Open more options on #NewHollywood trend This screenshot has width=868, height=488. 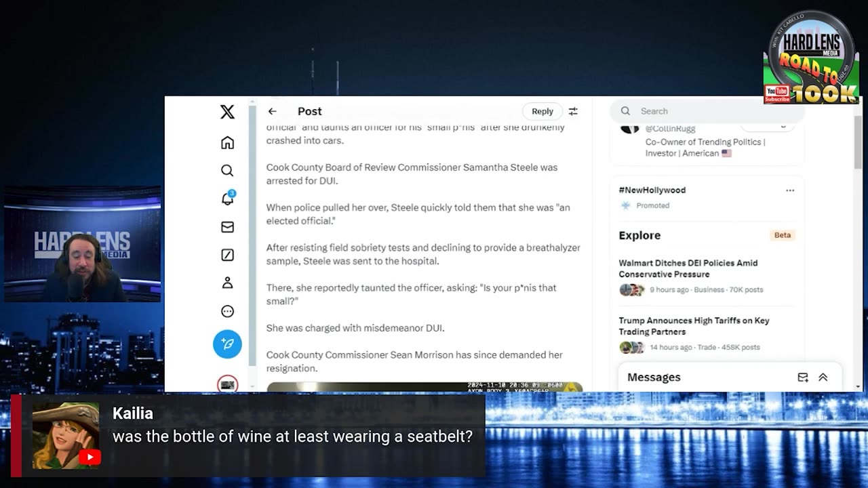[x=790, y=190]
